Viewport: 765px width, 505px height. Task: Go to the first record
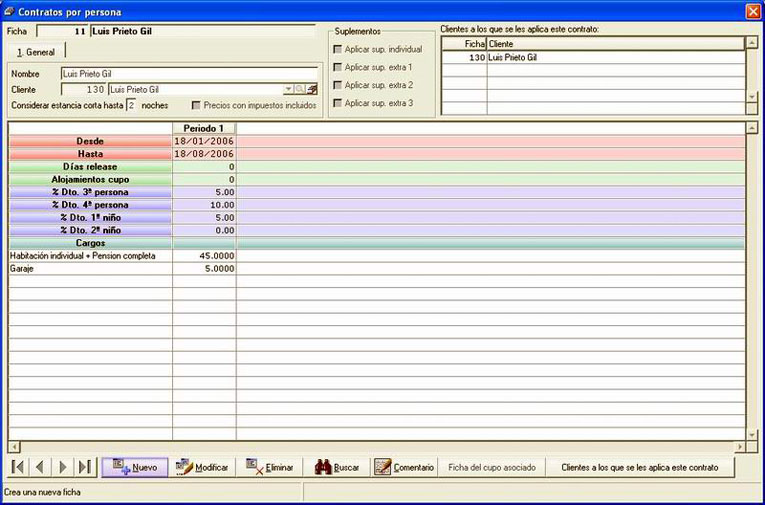18,467
